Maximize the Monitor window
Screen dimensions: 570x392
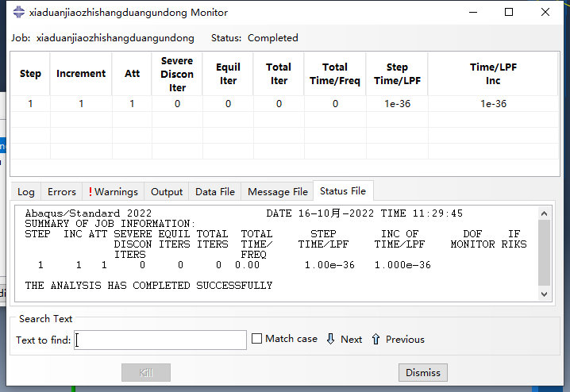(x=509, y=13)
